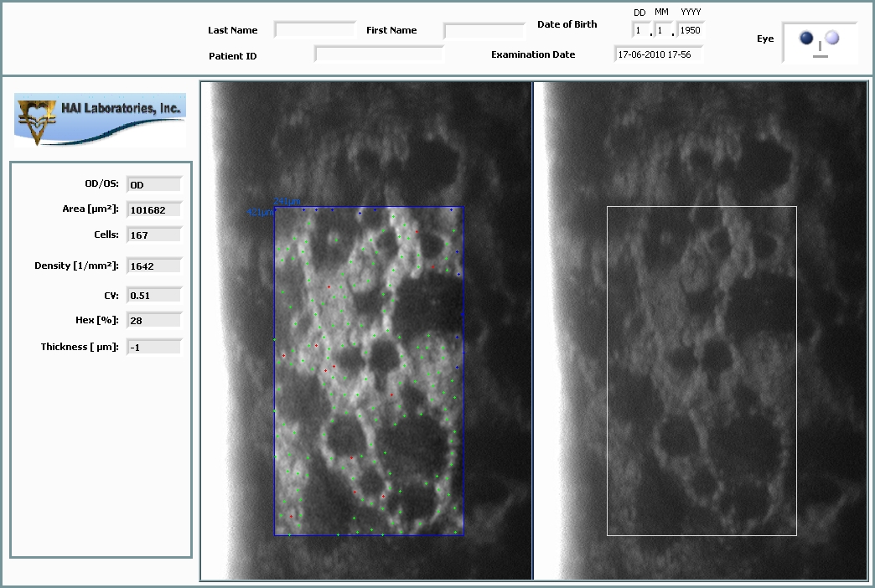Select the light lavender eye indicator
This screenshot has width=875, height=588.
point(831,38)
